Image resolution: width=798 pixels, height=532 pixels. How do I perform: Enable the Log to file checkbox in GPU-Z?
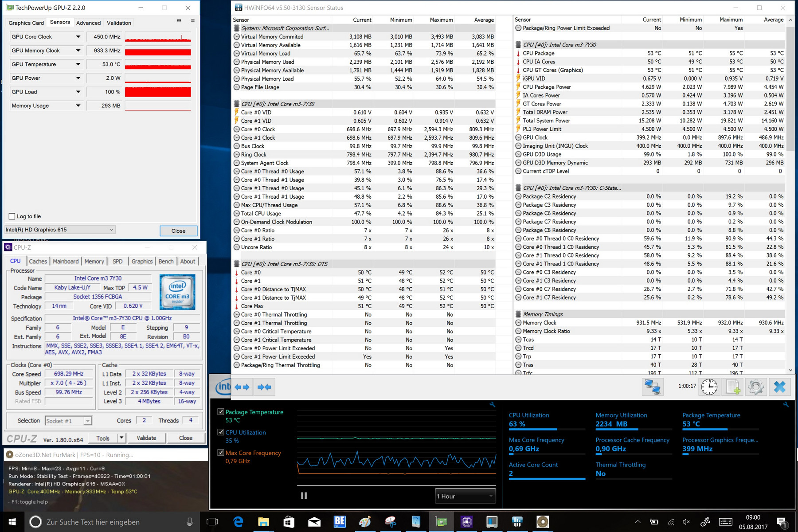(x=12, y=216)
